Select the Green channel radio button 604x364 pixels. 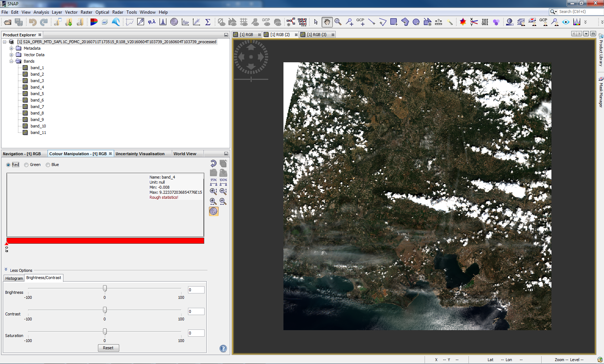[26, 165]
